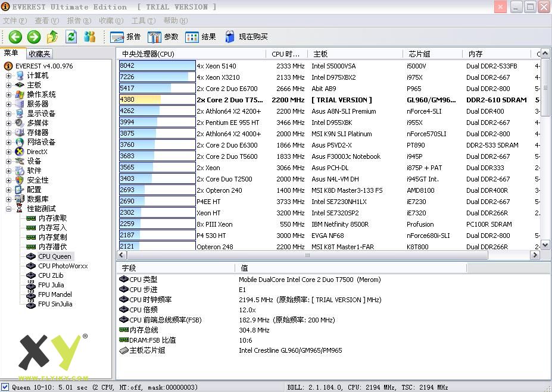Sort by the 主板 column header
Screen dimensions: 552x392
[x=355, y=54]
